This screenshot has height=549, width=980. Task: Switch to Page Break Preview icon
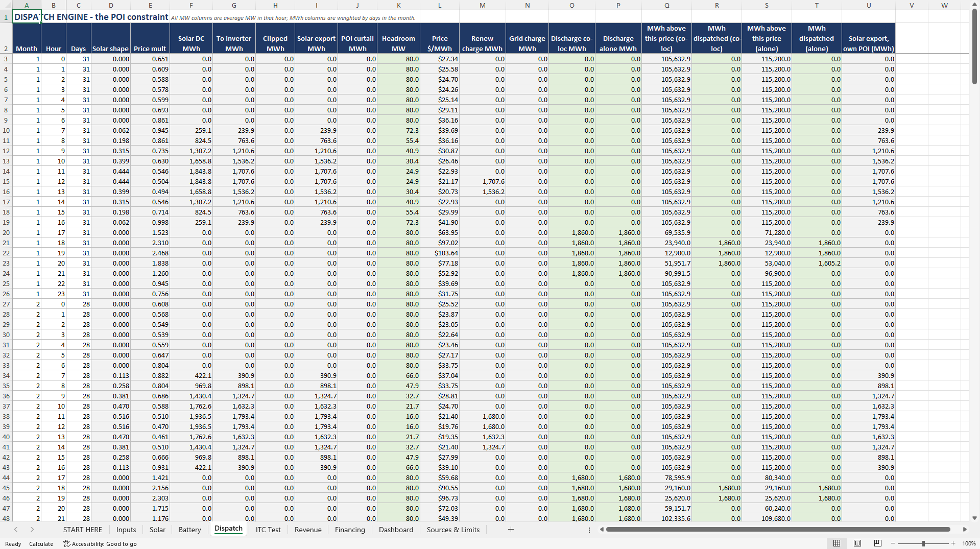(878, 543)
